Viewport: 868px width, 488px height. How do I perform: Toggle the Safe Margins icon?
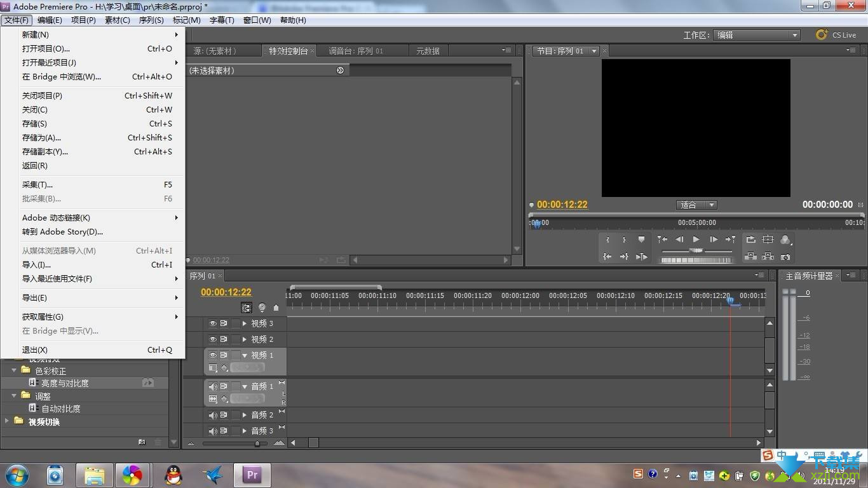[768, 240]
